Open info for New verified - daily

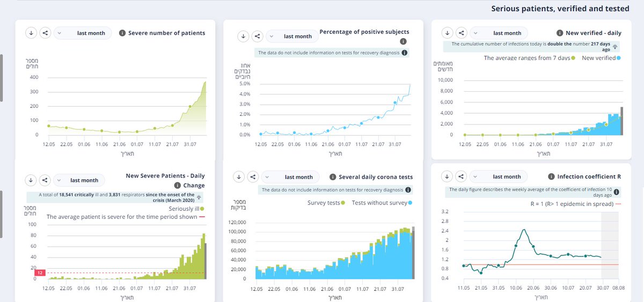click(560, 33)
